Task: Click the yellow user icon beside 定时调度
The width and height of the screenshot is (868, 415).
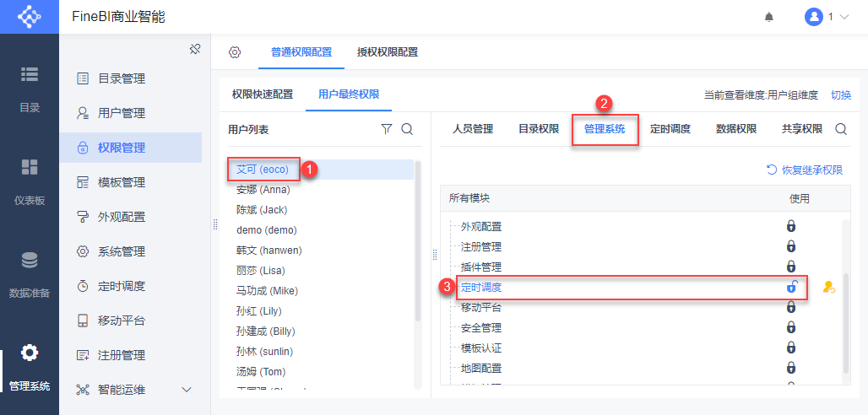Action: coord(828,288)
